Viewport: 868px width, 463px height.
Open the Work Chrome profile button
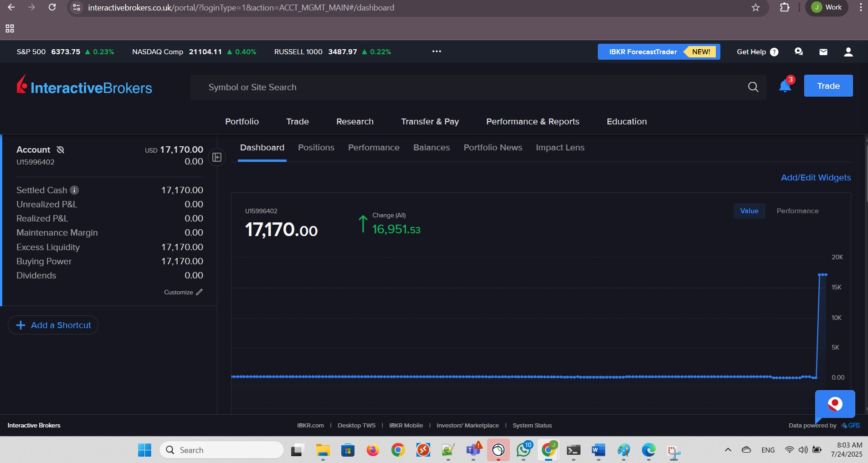(827, 7)
